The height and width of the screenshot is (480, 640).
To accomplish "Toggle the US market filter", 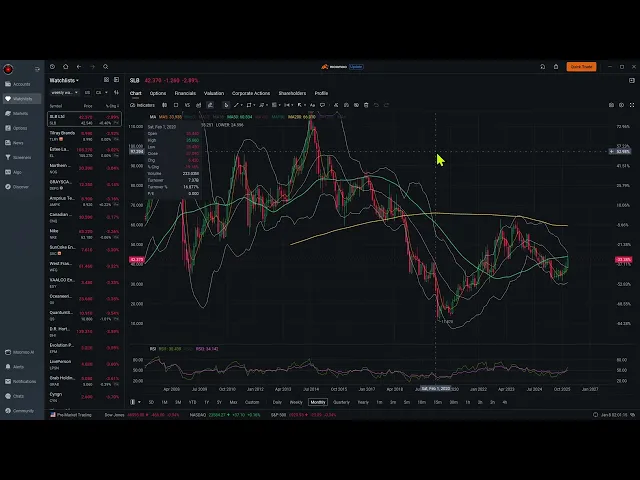I will click(x=87, y=93).
